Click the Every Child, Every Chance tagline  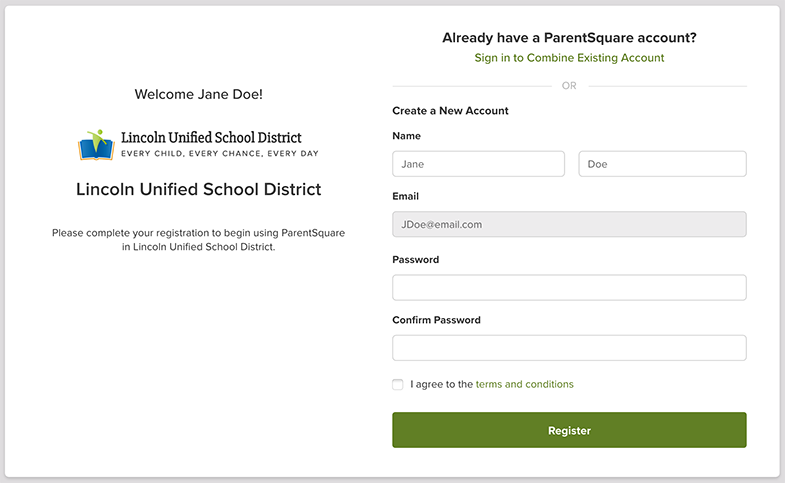220,154
